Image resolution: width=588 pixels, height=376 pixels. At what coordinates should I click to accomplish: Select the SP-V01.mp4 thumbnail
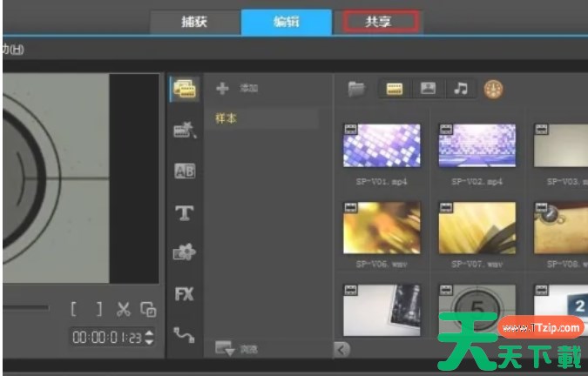(382, 145)
